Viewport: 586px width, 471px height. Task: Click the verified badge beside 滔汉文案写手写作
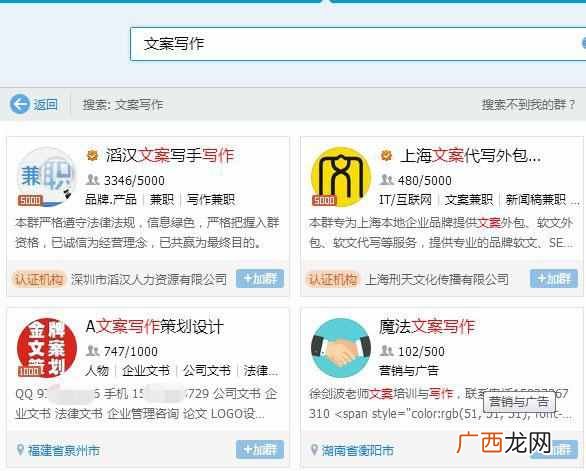92,155
